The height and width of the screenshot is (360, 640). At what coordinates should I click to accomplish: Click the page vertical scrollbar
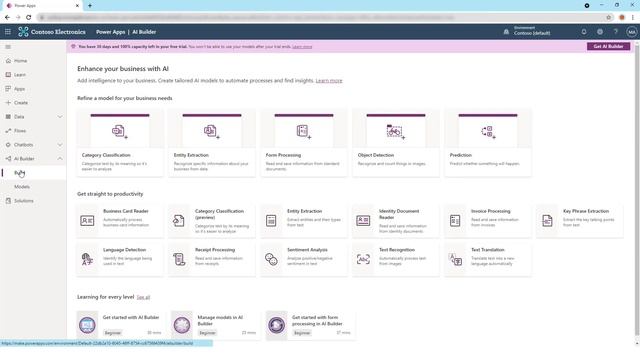pos(637,192)
